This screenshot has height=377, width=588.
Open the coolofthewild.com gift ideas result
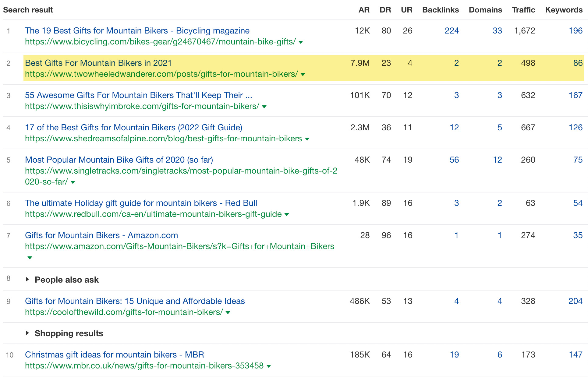pos(135,301)
